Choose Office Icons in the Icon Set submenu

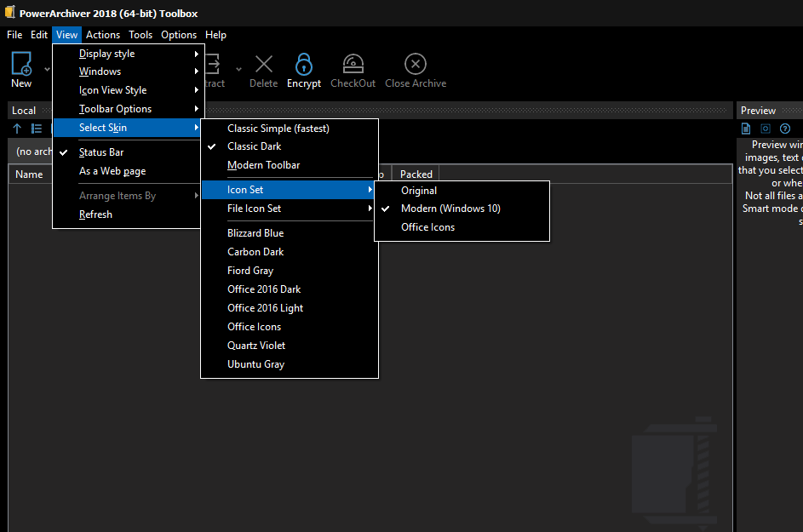point(462,227)
